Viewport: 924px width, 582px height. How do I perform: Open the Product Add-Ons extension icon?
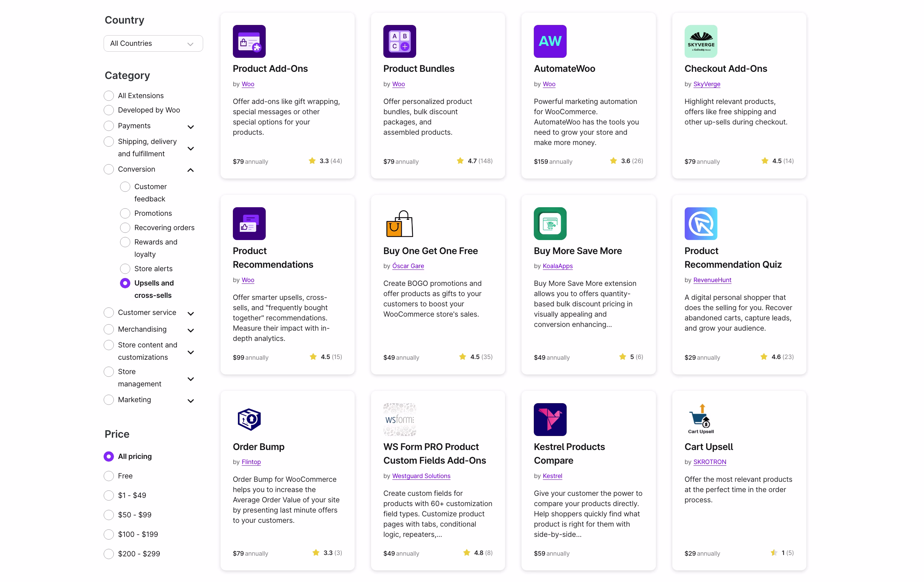(249, 41)
